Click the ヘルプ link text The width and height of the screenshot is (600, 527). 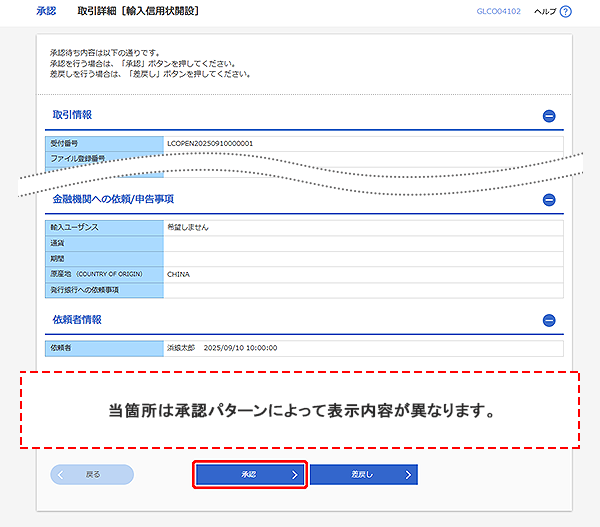[545, 11]
